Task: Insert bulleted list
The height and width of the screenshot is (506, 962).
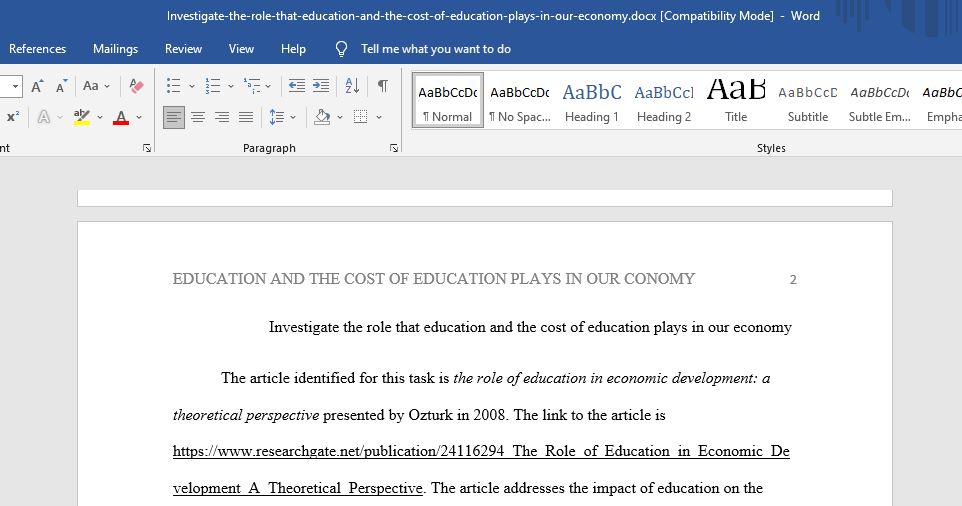Action: tap(174, 86)
